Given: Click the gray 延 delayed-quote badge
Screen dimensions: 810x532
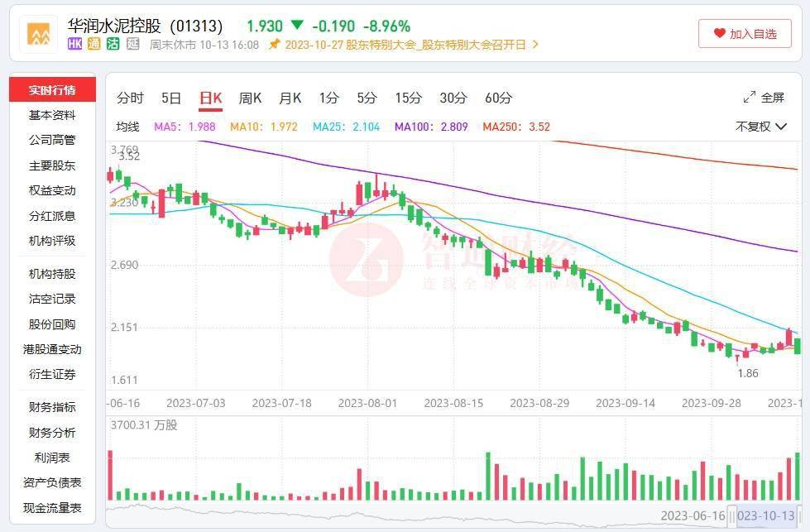Looking at the screenshot, I should (132, 45).
